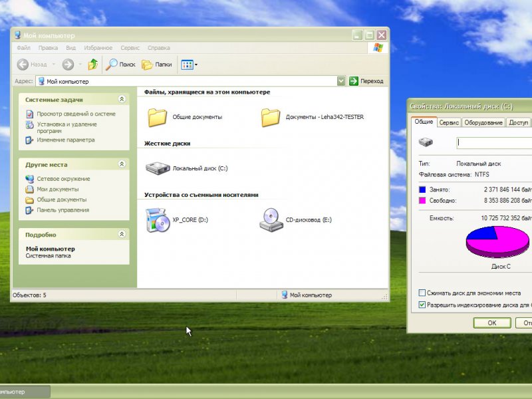Viewport: 532px width, 399px height.
Task: Collapse the Системные задачи panel
Action: 122,99
